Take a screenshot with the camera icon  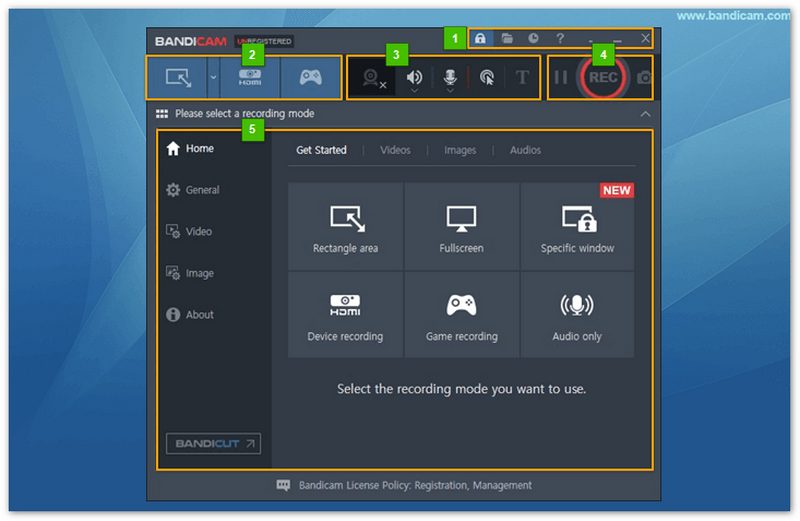[x=644, y=78]
